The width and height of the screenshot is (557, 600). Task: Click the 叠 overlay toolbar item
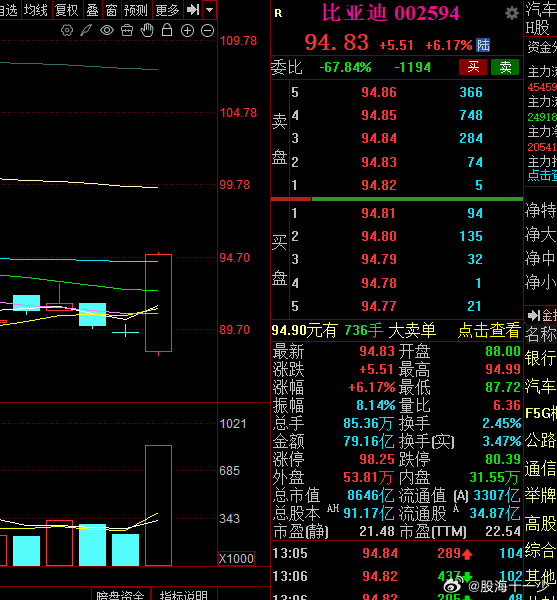click(92, 10)
